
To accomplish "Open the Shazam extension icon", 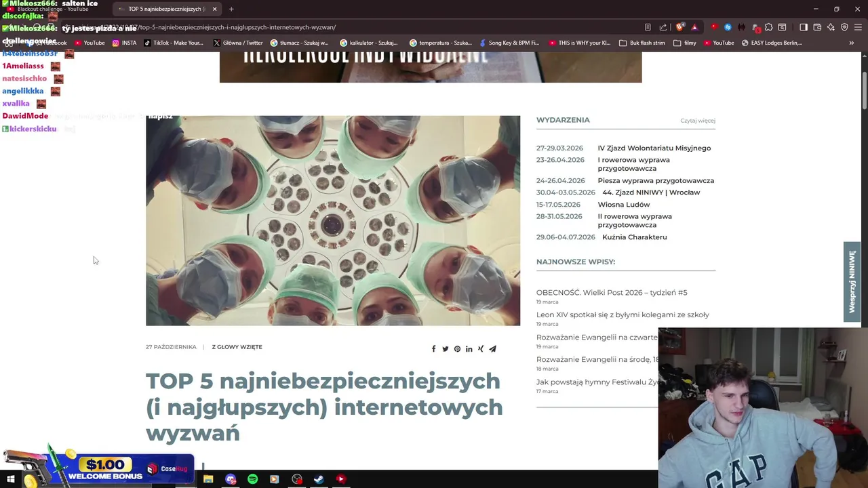I will [x=728, y=27].
